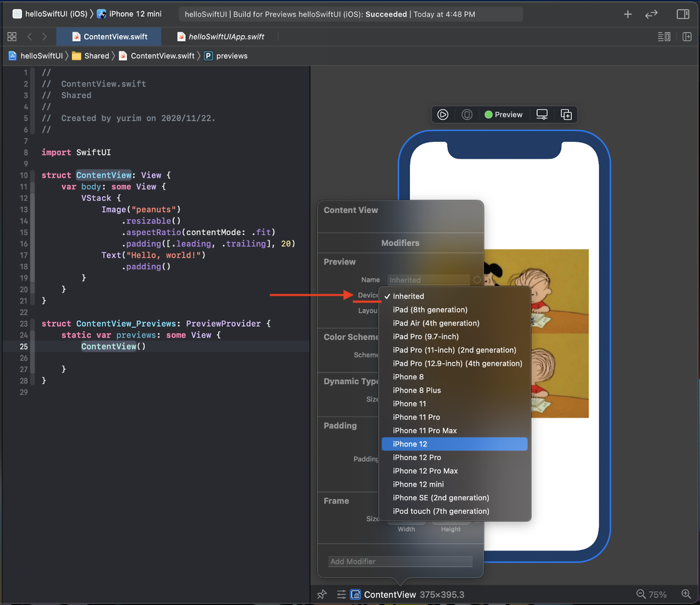Screen dimensions: 700x605
Task: Select iPad (8th generation)
Action: [454, 309]
